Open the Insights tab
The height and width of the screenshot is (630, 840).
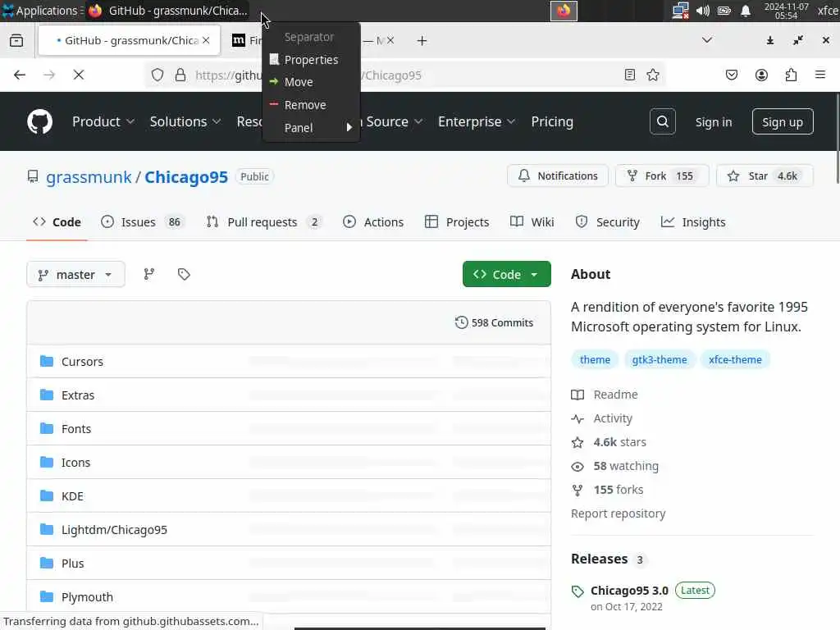[x=693, y=221]
